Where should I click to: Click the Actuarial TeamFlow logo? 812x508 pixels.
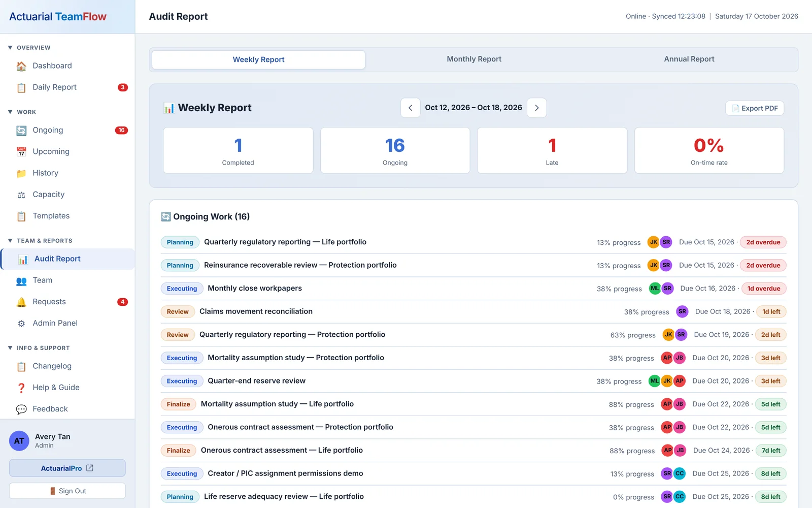tap(58, 17)
